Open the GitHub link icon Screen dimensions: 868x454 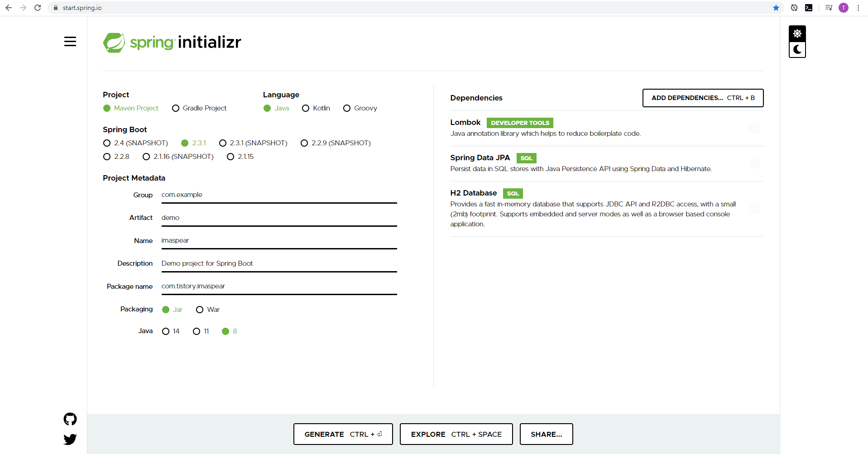tap(70, 419)
